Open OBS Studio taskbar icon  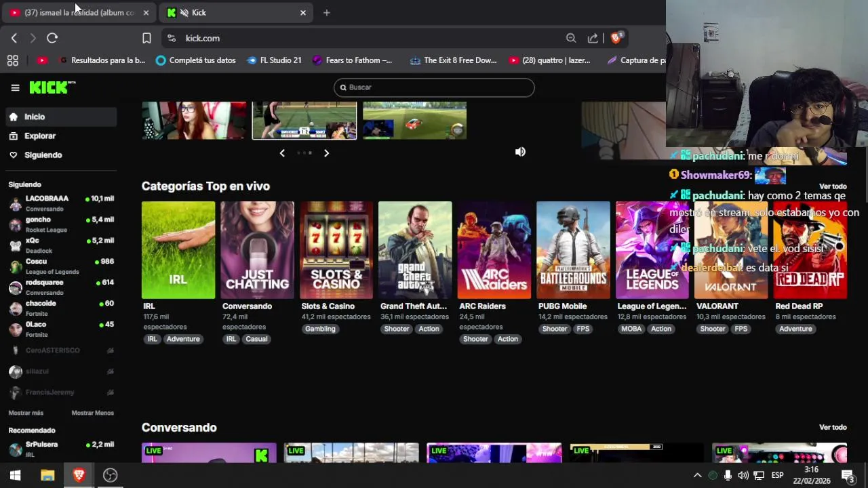coord(110,475)
